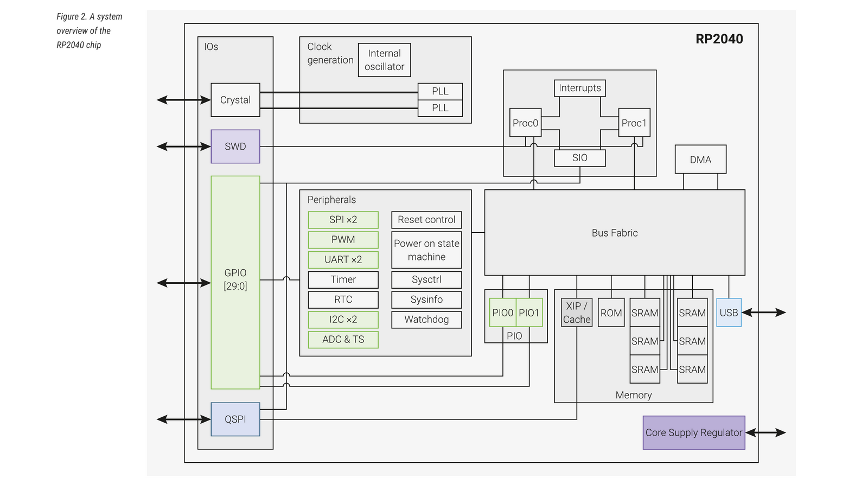Click the Internal oscillator box
868x484 pixels.
[x=384, y=60]
